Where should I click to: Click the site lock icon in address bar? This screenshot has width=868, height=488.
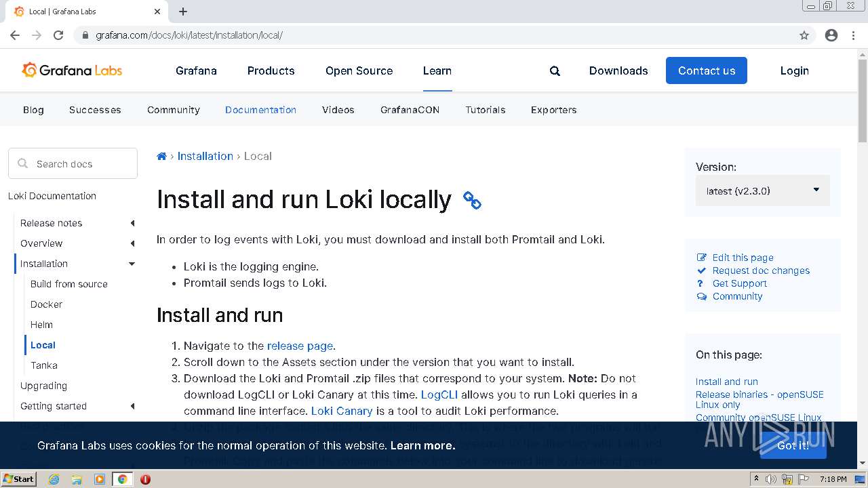coord(85,35)
